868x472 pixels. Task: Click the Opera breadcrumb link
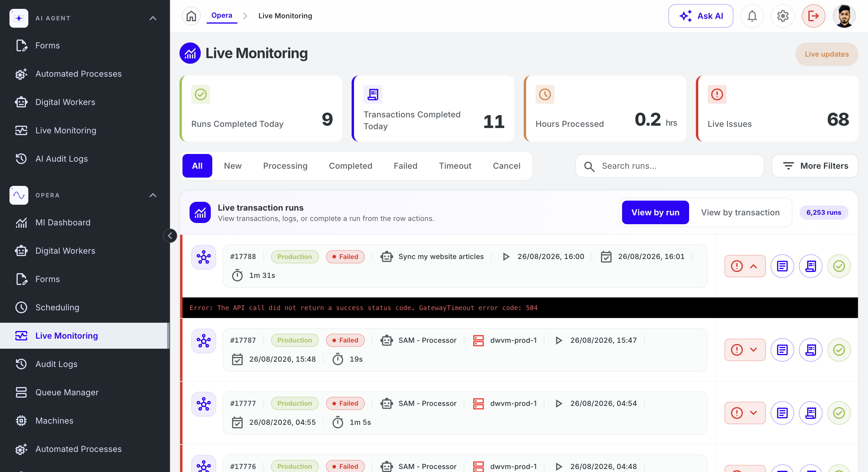coord(222,15)
